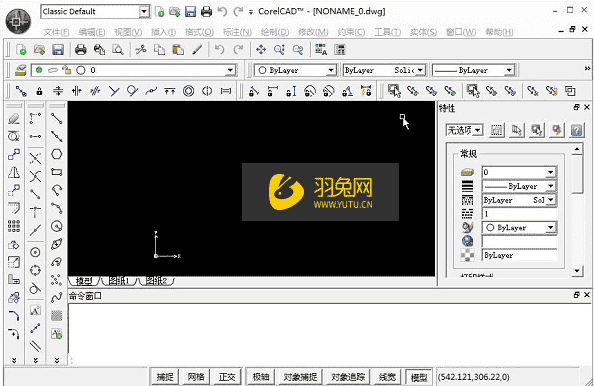Screen dimensions: 594x386
Task: Click the Properties panel scroll down arrow
Action: click(577, 271)
